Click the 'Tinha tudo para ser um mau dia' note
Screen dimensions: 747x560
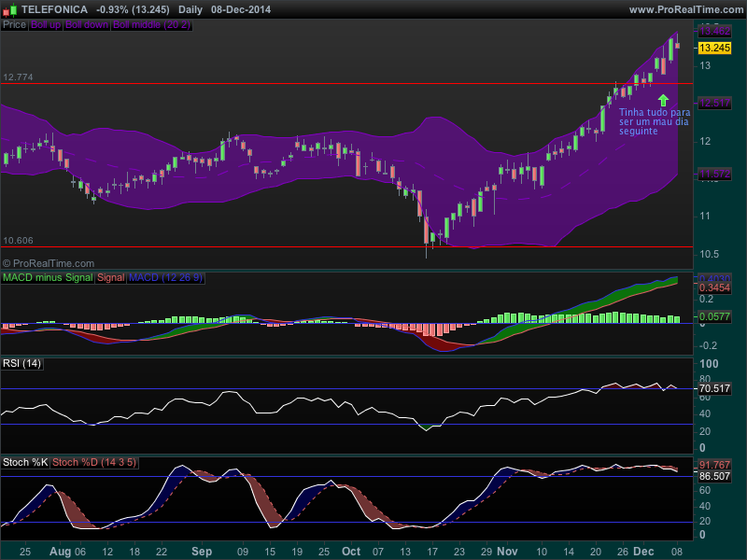click(x=655, y=122)
